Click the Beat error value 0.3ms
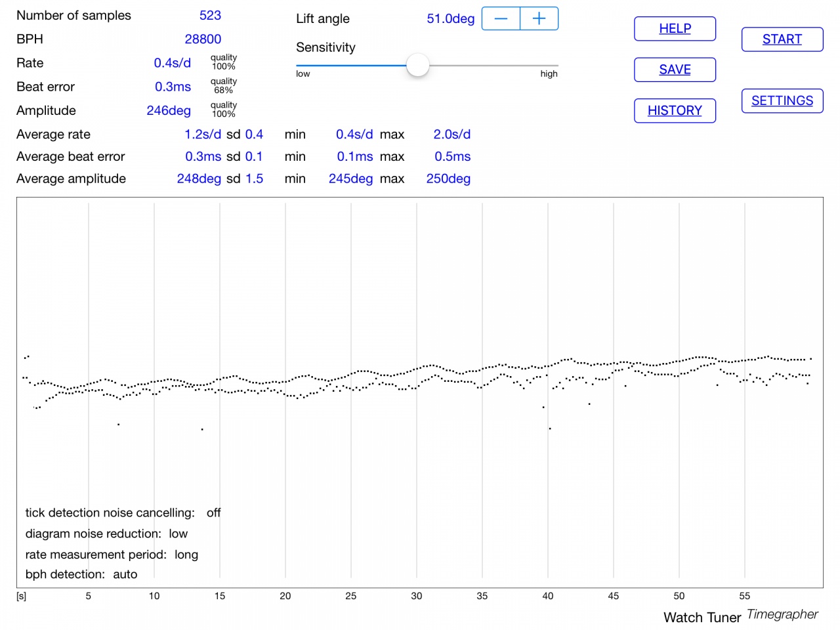The image size is (840, 630). (x=173, y=87)
